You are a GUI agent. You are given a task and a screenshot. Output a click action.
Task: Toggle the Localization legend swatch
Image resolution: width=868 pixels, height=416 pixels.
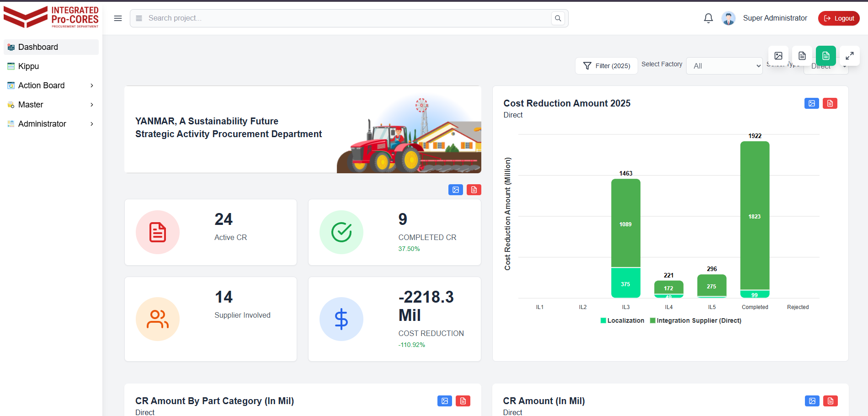click(x=603, y=320)
